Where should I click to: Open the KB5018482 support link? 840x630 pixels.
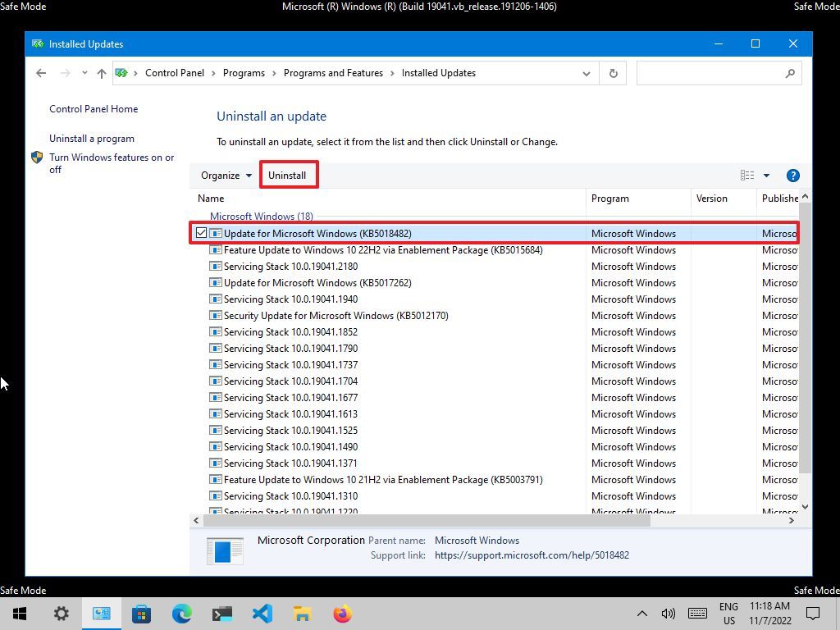pos(532,555)
